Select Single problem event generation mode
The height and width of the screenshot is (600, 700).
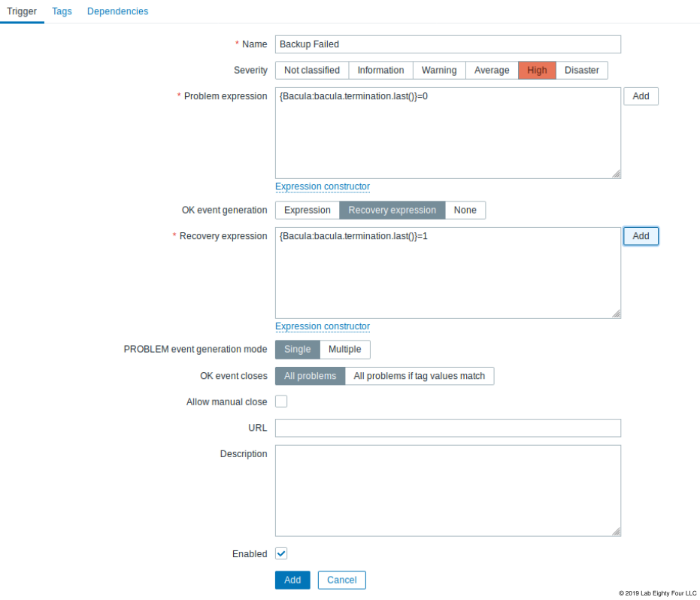coord(298,349)
